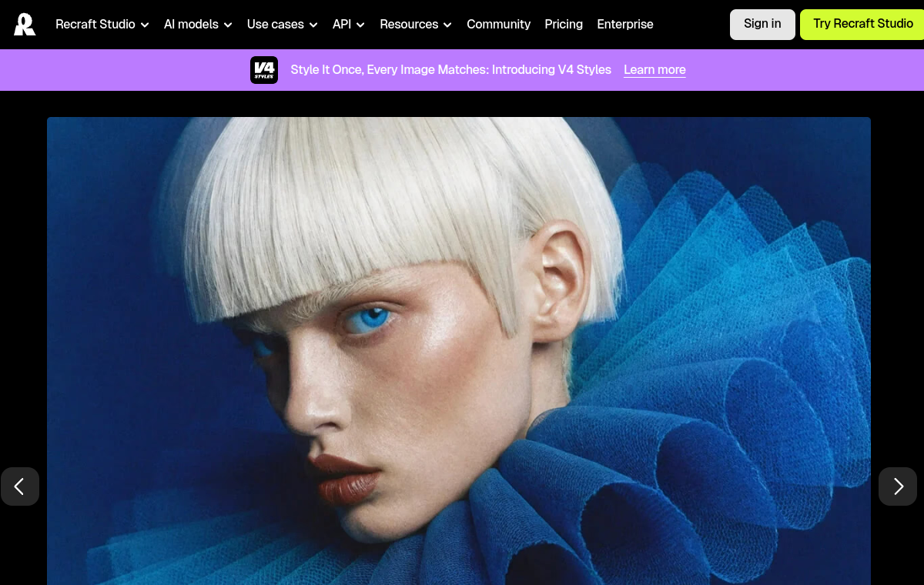
Task: Open the Community page
Action: point(499,25)
